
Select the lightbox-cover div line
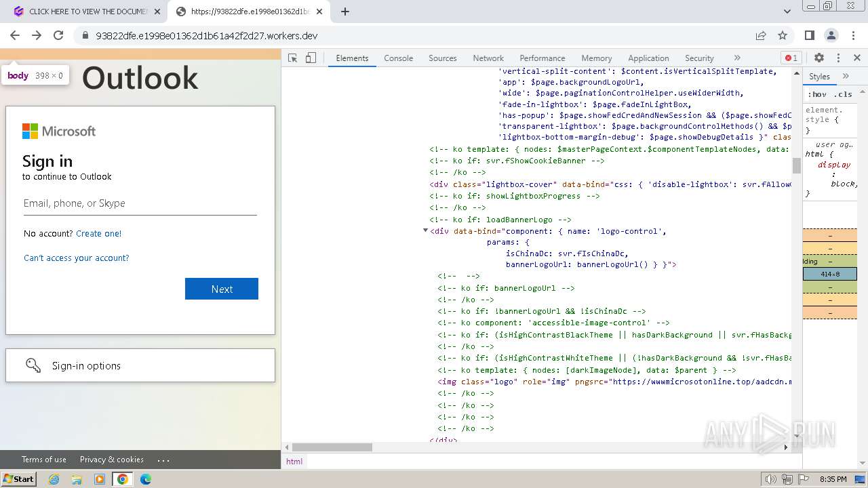[610, 184]
